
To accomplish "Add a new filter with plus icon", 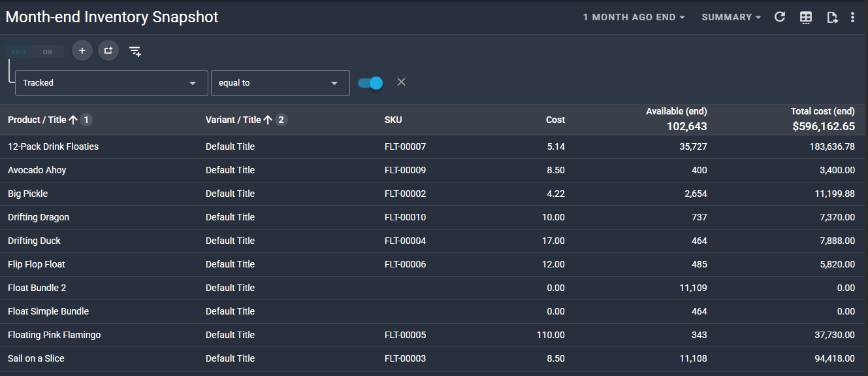I will 82,51.
